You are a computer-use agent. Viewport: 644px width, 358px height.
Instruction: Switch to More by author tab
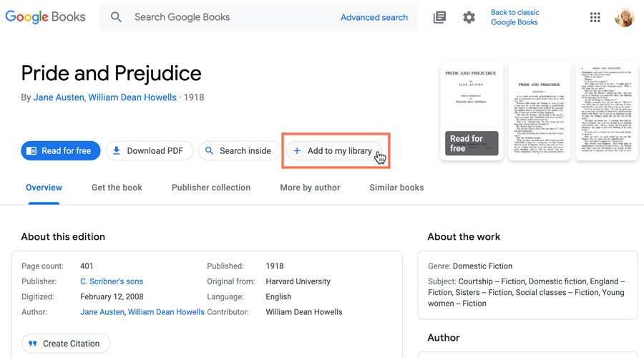pos(310,188)
